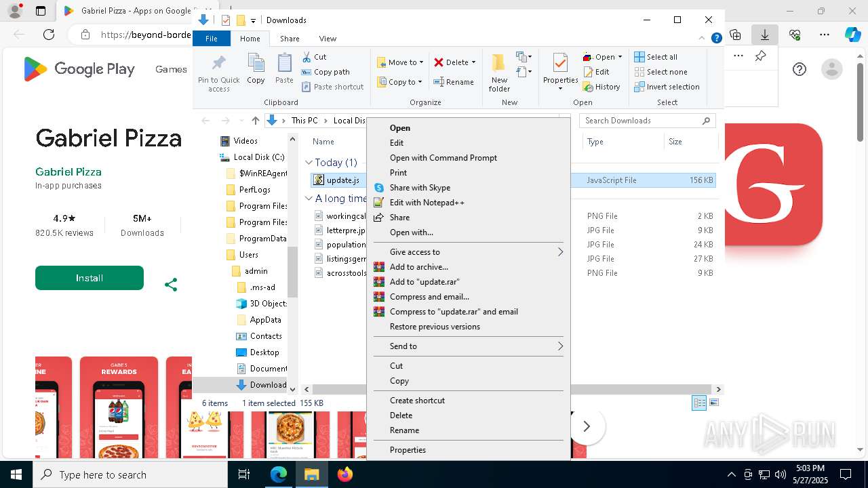Switch to large icons view
Viewport: 868px width, 488px height.
pyautogui.click(x=713, y=403)
